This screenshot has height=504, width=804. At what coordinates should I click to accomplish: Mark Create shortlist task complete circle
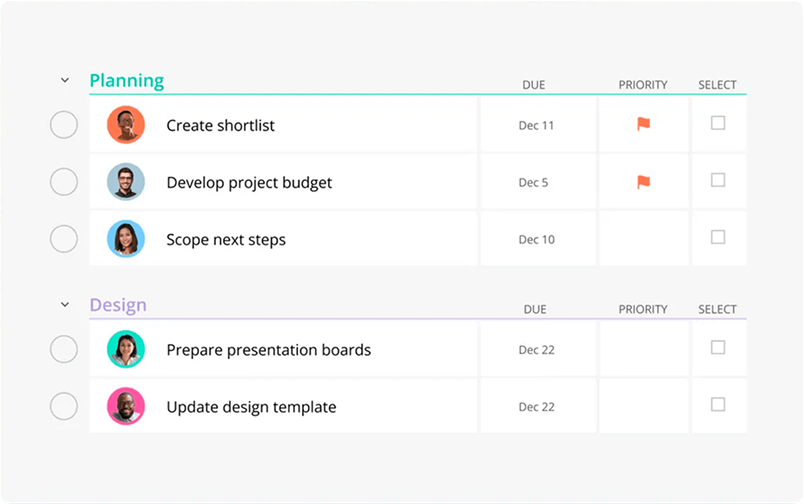tap(64, 125)
